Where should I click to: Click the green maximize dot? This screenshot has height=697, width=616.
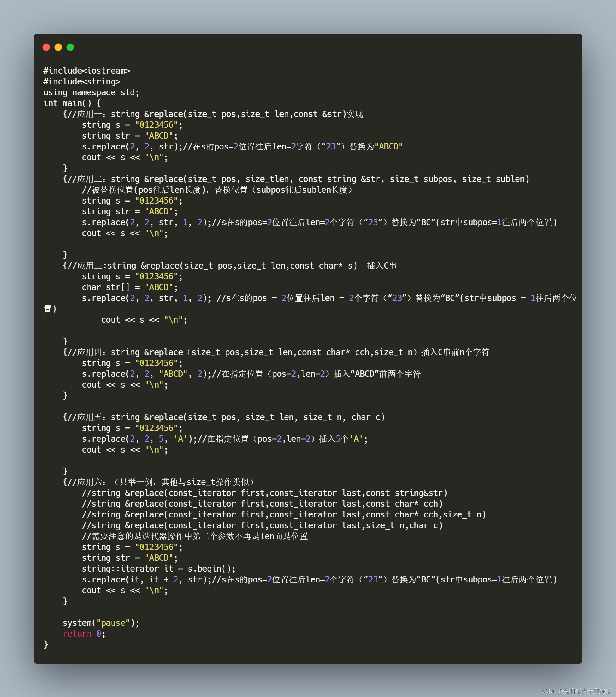(70, 47)
